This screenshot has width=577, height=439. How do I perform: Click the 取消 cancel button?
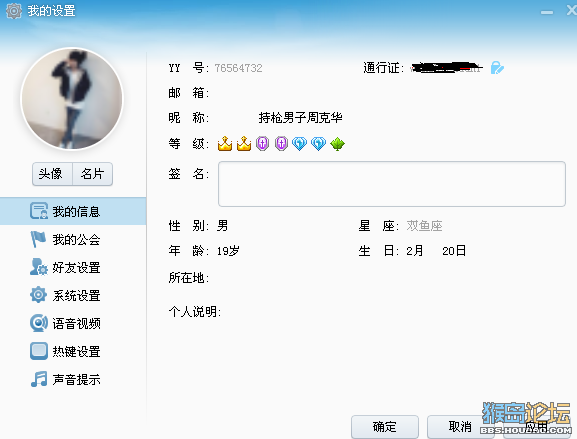pyautogui.click(x=460, y=427)
